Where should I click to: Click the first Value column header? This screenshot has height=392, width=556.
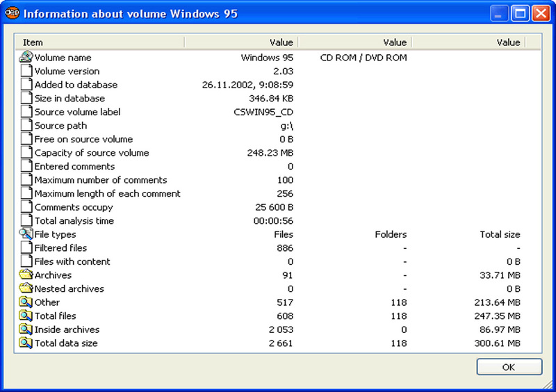241,42
